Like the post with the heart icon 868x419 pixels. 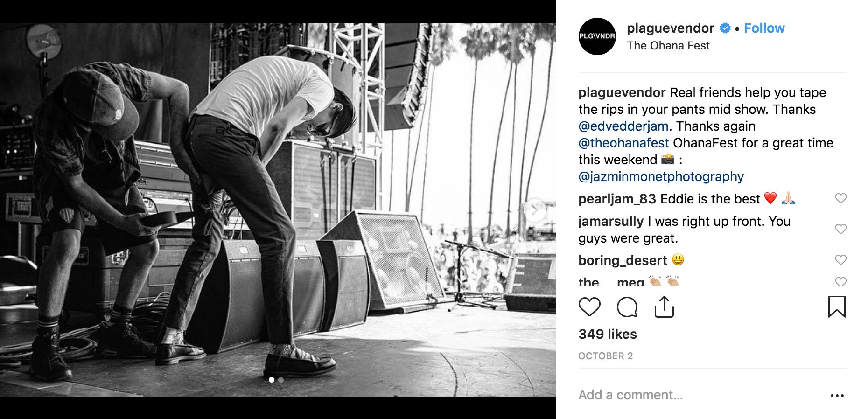pos(589,307)
